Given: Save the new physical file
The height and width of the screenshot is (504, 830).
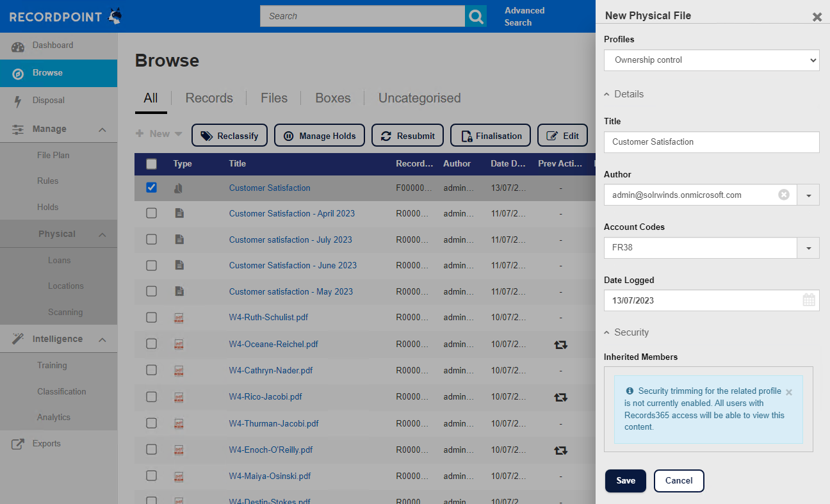Looking at the screenshot, I should click(626, 481).
